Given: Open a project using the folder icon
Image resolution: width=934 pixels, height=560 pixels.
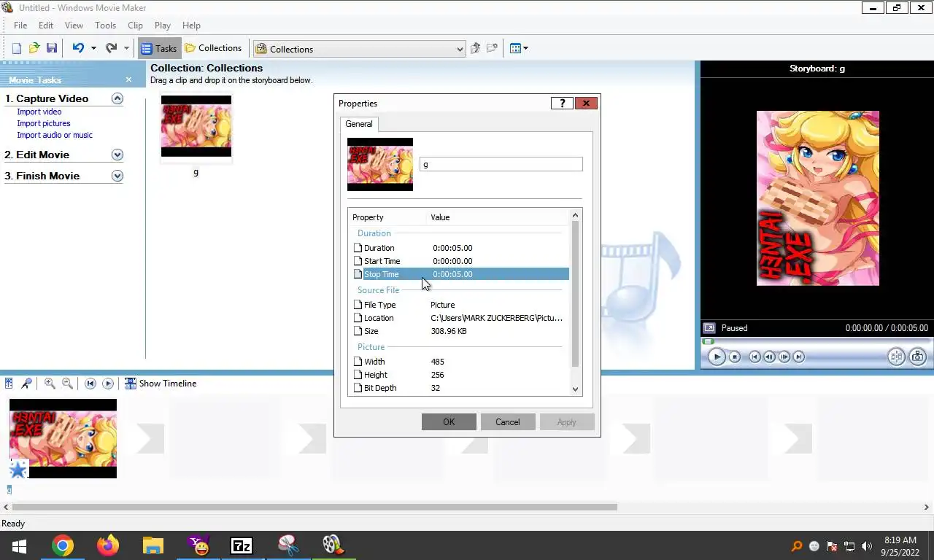Looking at the screenshot, I should pos(34,48).
